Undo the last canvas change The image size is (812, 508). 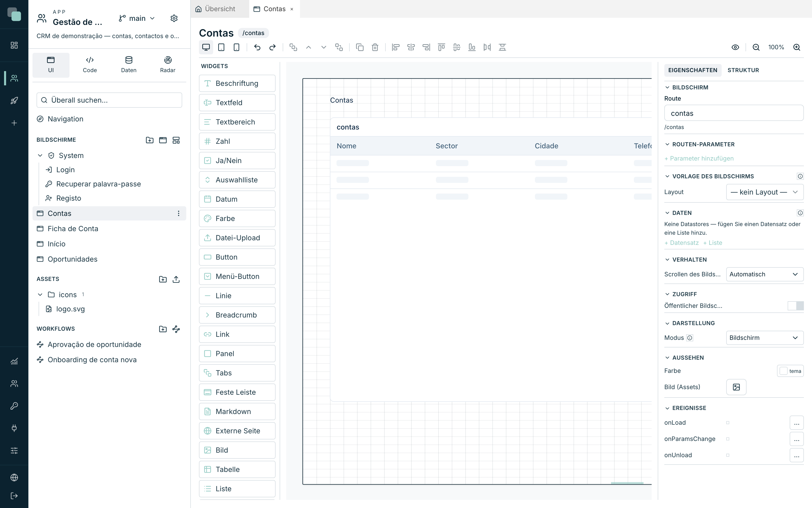tap(257, 47)
